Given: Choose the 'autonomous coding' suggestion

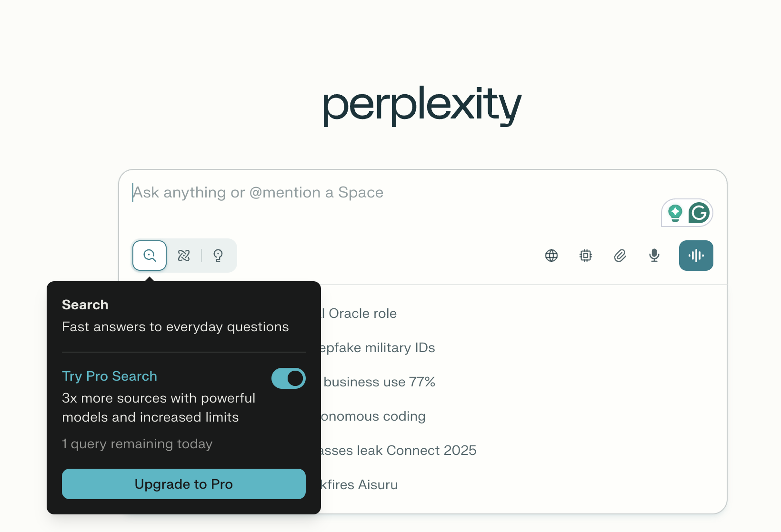Looking at the screenshot, I should click(373, 416).
